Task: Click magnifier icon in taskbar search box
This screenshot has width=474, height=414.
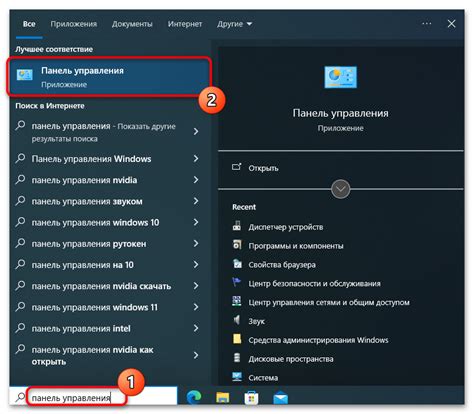Action: point(20,397)
